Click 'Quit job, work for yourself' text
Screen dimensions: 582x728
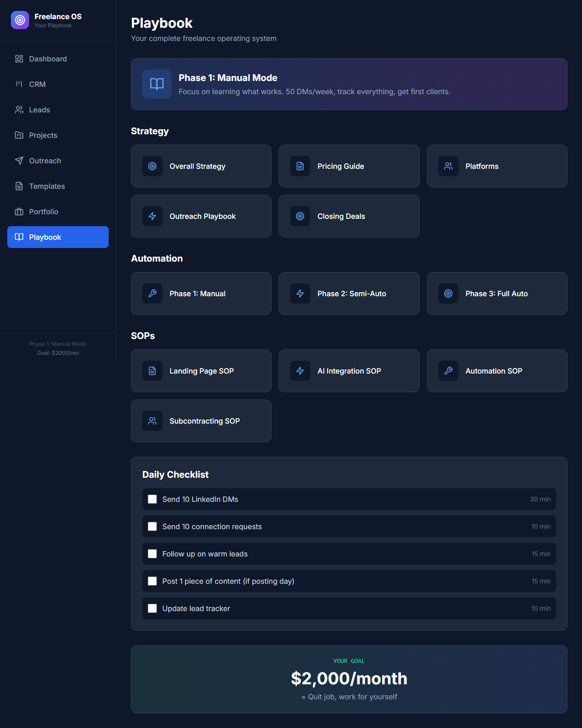pos(352,697)
